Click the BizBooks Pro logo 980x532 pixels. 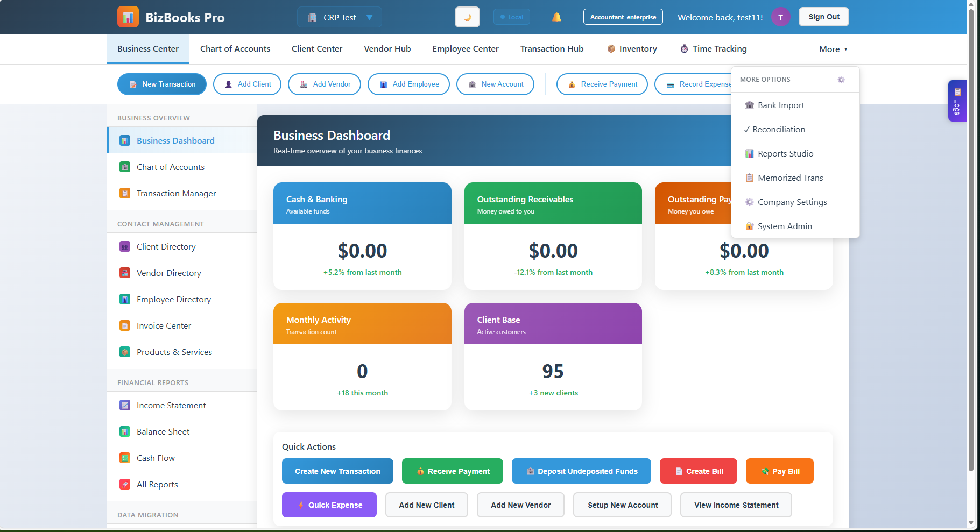pos(128,17)
